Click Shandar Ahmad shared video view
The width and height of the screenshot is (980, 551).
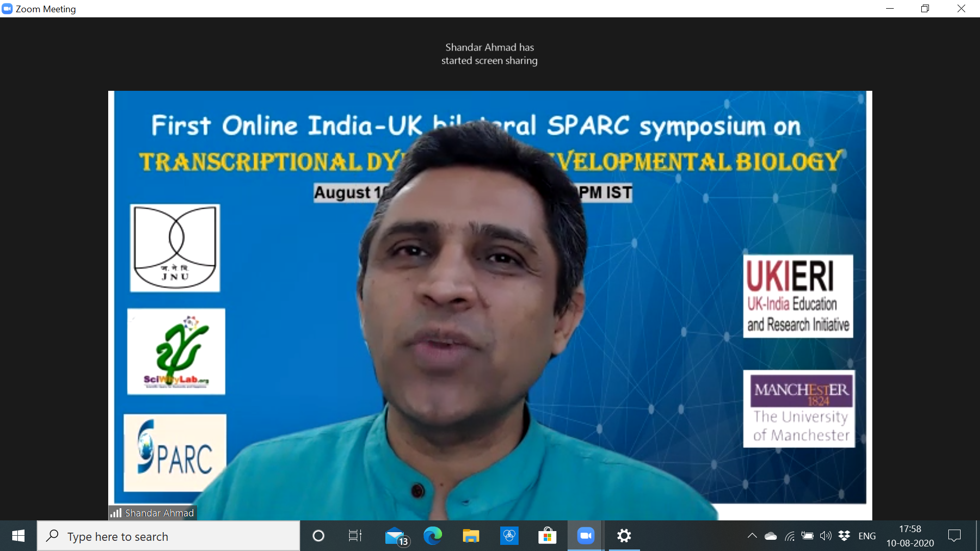coord(490,305)
